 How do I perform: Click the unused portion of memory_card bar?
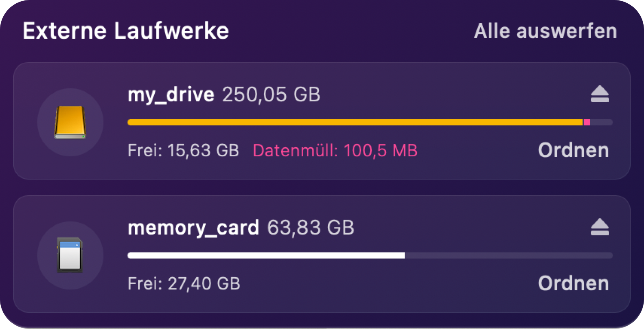(x=509, y=255)
